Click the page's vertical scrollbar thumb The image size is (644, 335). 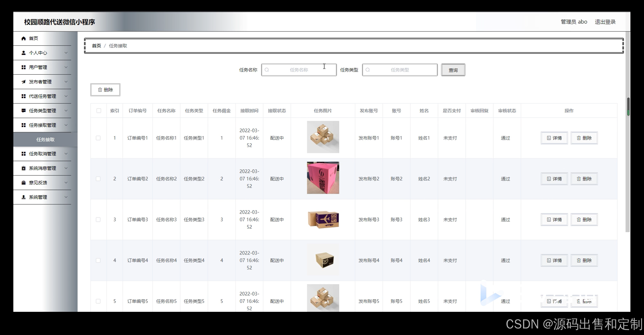click(x=628, y=106)
